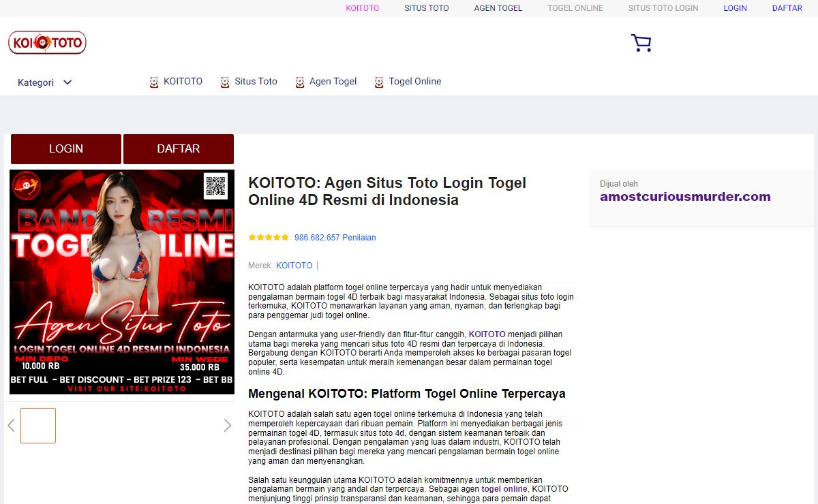Click the icon beside Situs Toto nav item
818x504 pixels.
pos(225,82)
